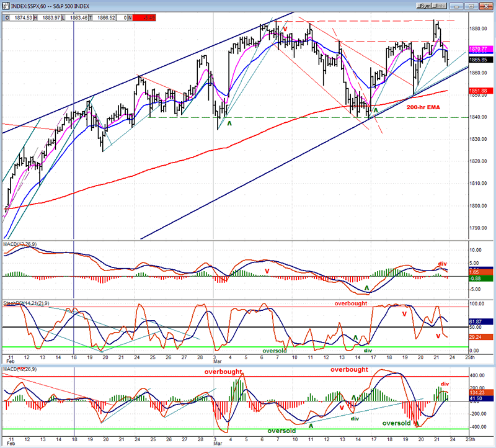Click the 200-hr EMA label
Viewport: 496px width, 448px height.
[x=423, y=107]
